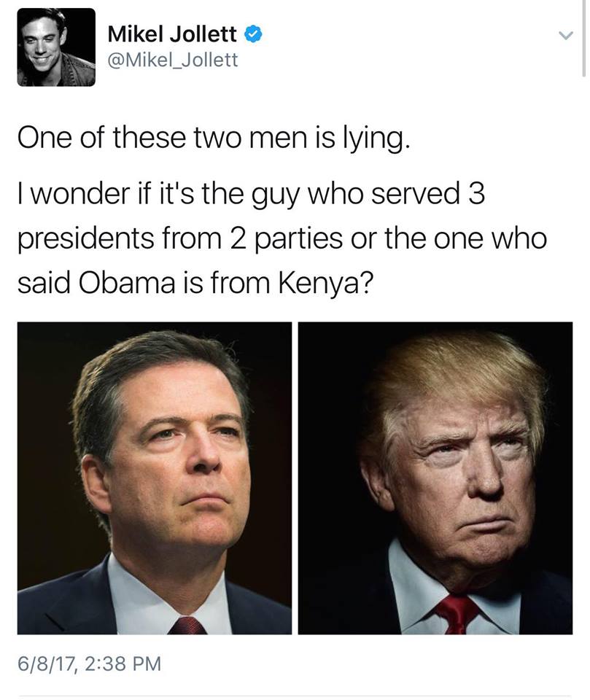The width and height of the screenshot is (590, 700).
Task: Click the word "Kenya?" in the tweet
Action: [325, 284]
